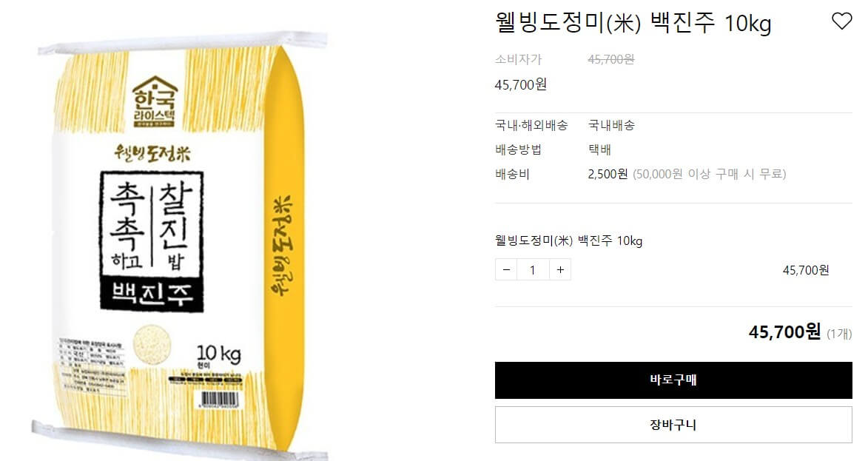Click the 택배 delivery method value
The height and width of the screenshot is (461, 868).
pyautogui.click(x=599, y=149)
